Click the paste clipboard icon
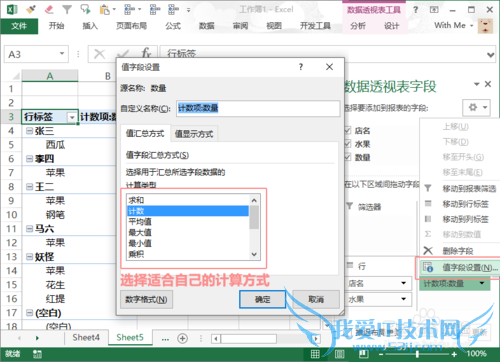The image size is (500, 362). coord(104,10)
